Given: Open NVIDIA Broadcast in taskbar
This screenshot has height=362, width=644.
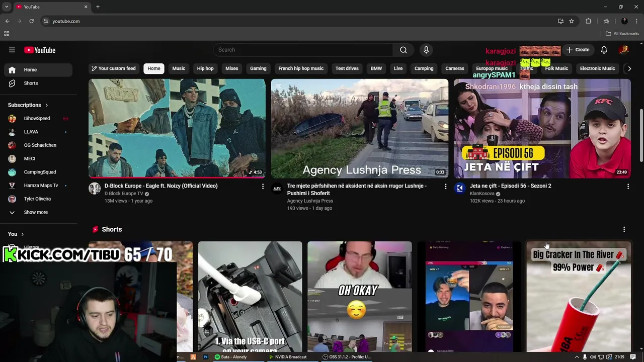Looking at the screenshot, I should pos(288,357).
